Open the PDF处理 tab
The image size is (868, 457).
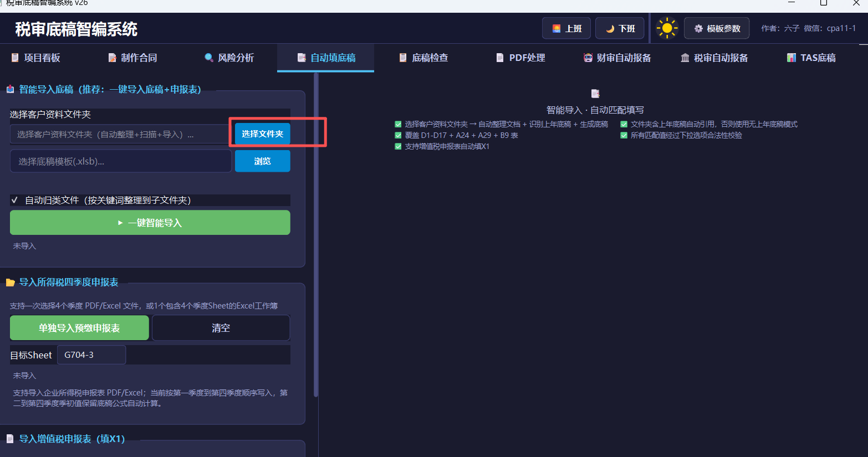tap(521, 58)
